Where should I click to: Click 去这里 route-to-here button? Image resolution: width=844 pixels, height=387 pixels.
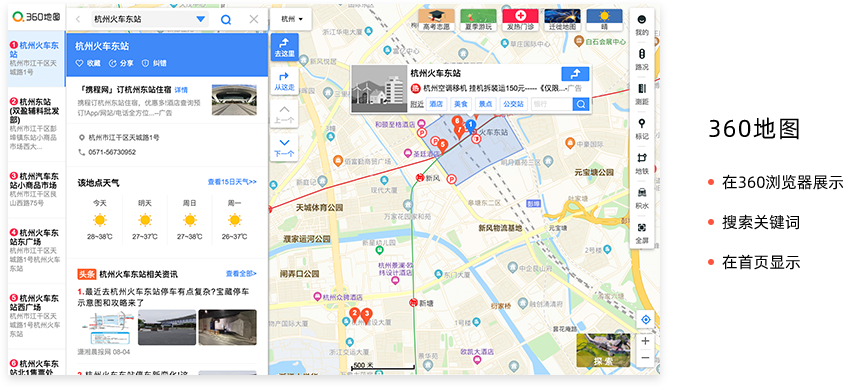click(x=284, y=47)
